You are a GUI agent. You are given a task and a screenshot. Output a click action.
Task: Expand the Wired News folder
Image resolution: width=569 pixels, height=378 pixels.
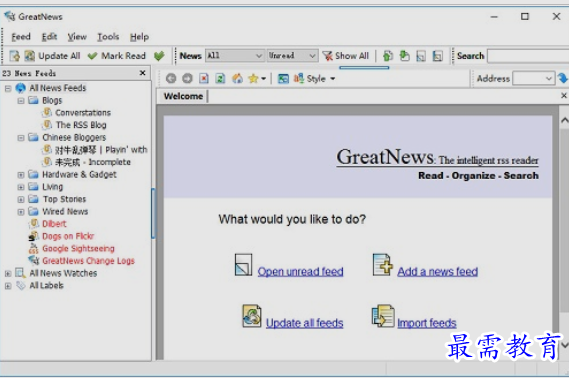tap(21, 212)
